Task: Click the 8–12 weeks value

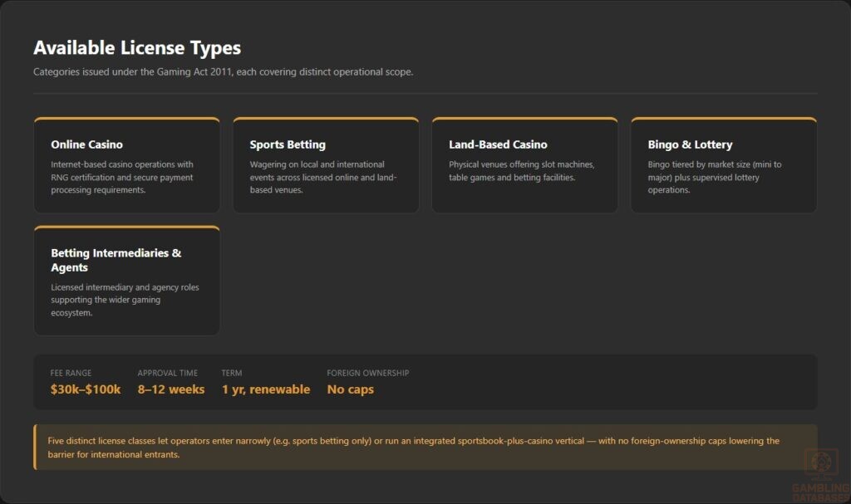Action: (171, 389)
